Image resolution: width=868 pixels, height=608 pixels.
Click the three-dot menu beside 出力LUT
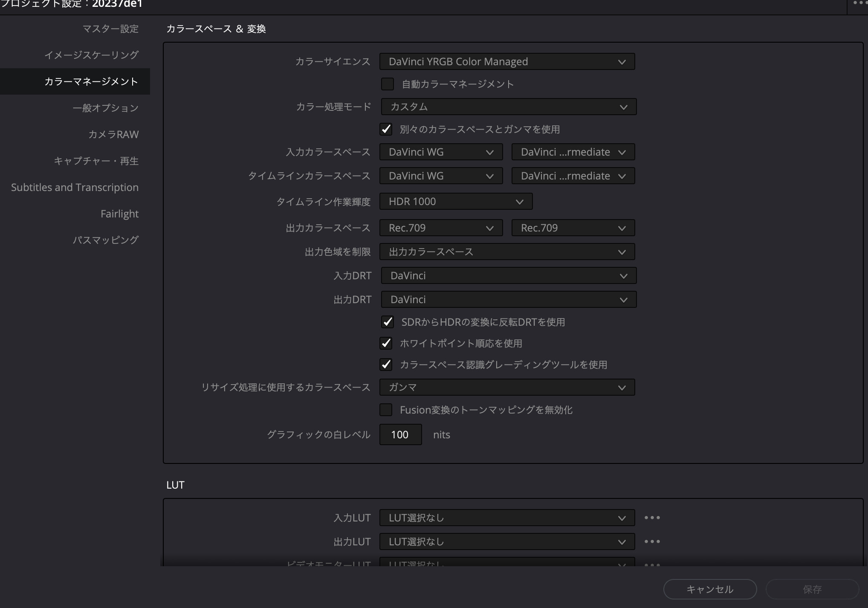click(x=652, y=541)
